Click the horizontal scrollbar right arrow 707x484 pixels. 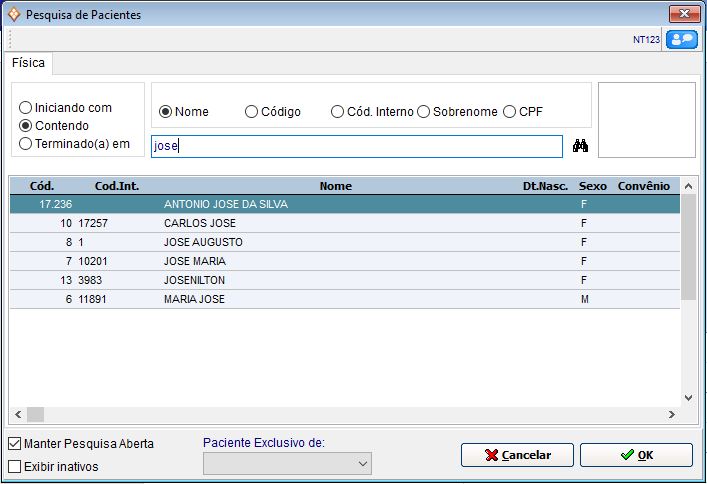(x=671, y=414)
